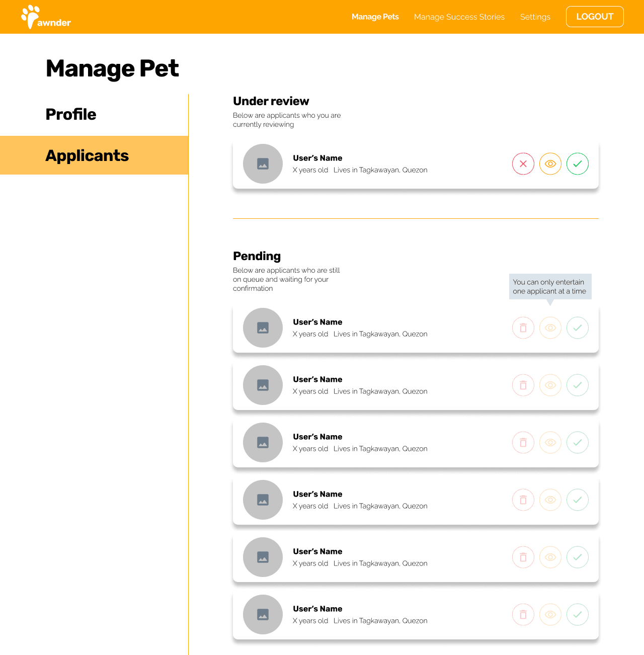
Task: Click the Pawnder paw logo
Action: [46, 17]
